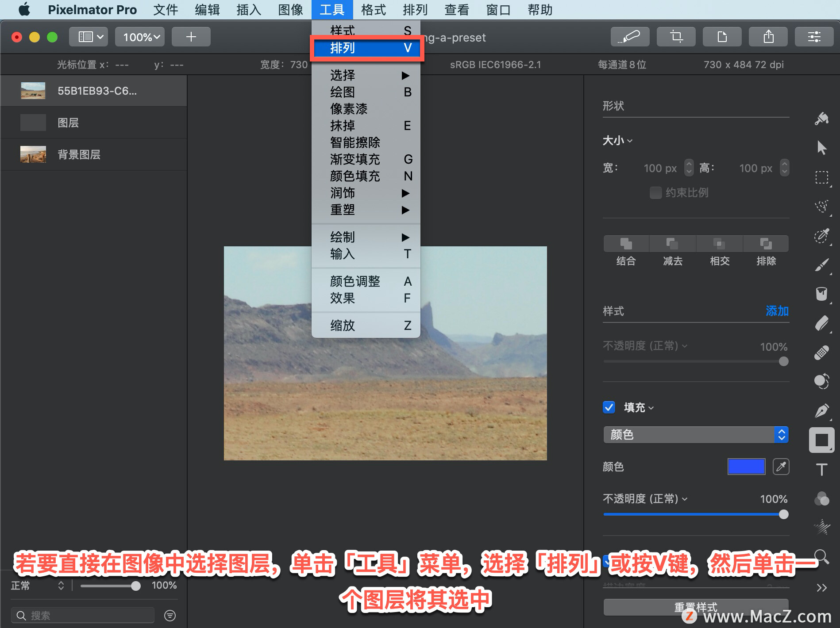Choose Zoom menu item
This screenshot has height=628, width=840.
366,325
